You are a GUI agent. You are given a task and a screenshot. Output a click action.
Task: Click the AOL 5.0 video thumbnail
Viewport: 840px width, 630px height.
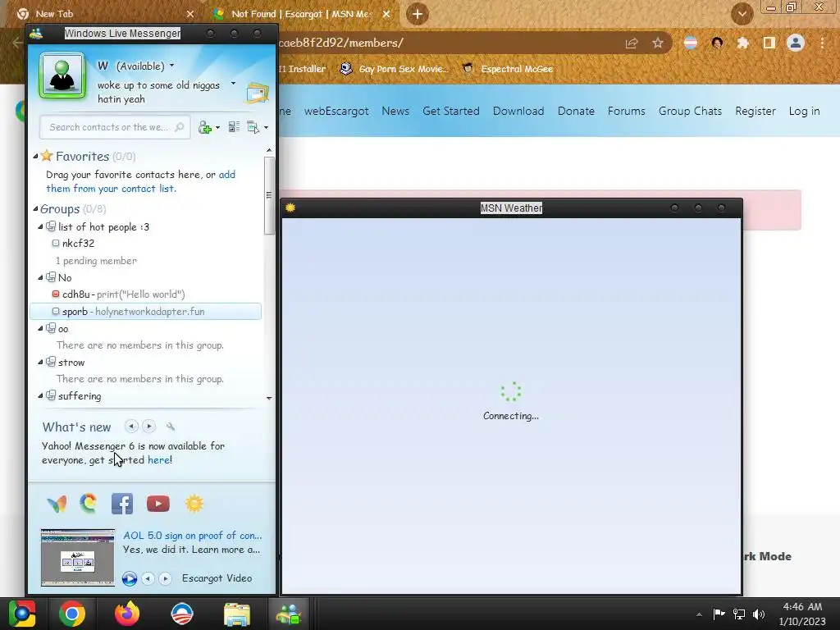78,558
